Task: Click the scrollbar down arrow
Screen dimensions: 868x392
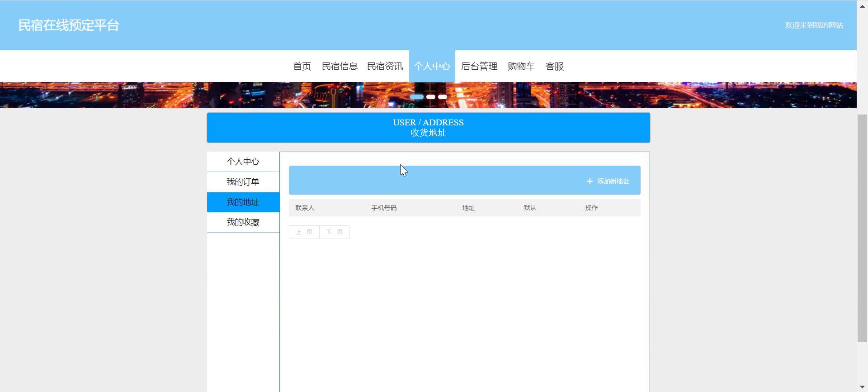Action: point(862,387)
